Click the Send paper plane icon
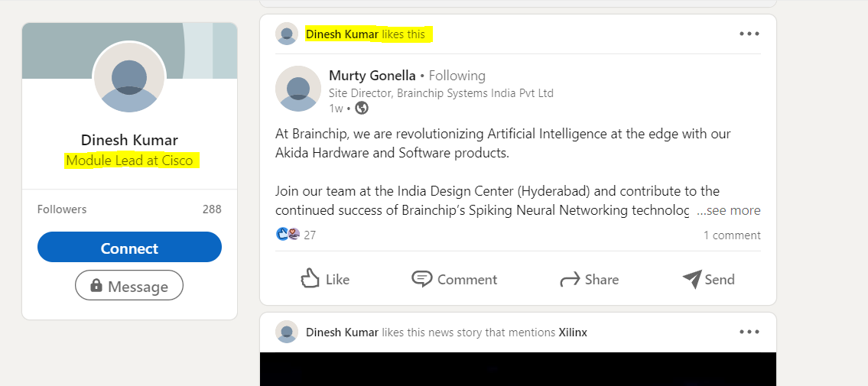Screen dimensions: 868x386 [691, 279]
